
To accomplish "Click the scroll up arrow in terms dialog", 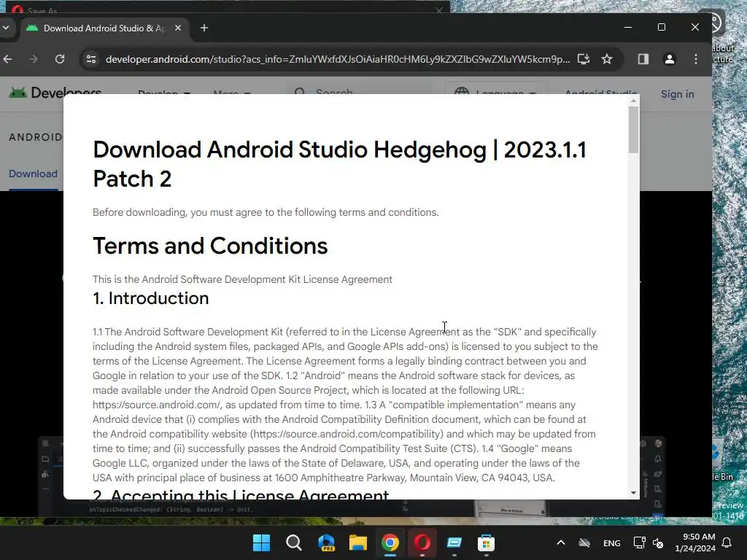I will (633, 101).
